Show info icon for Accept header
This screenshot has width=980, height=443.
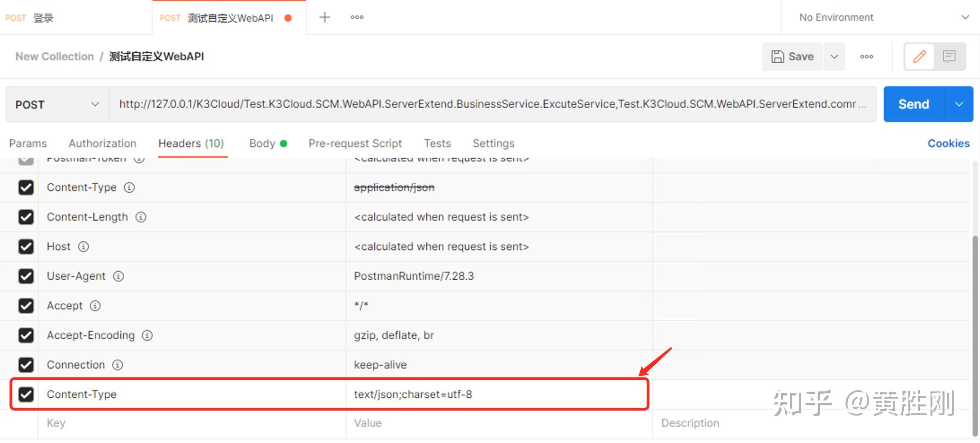[95, 306]
